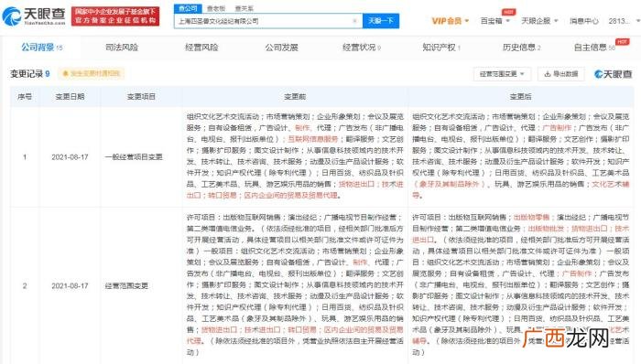Switch to the 经营状况 tab
The image size is (641, 364).
click(362, 48)
